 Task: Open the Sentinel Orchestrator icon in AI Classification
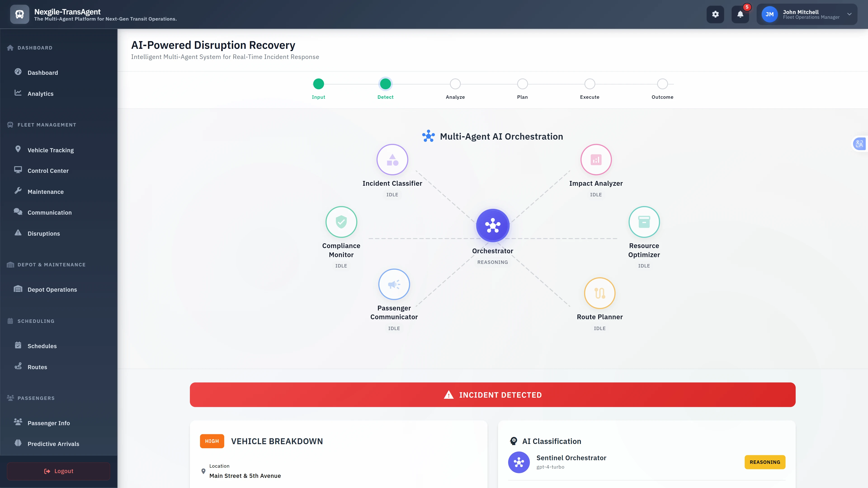tap(519, 462)
